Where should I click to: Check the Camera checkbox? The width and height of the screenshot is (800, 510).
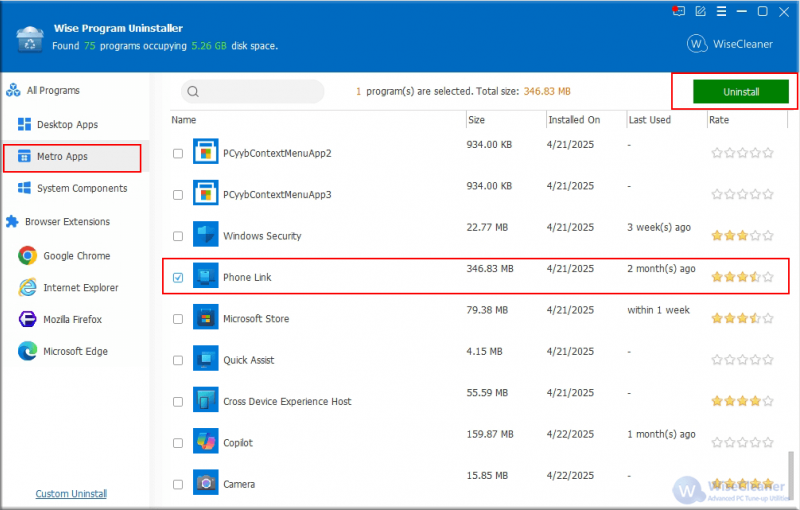[x=178, y=484]
